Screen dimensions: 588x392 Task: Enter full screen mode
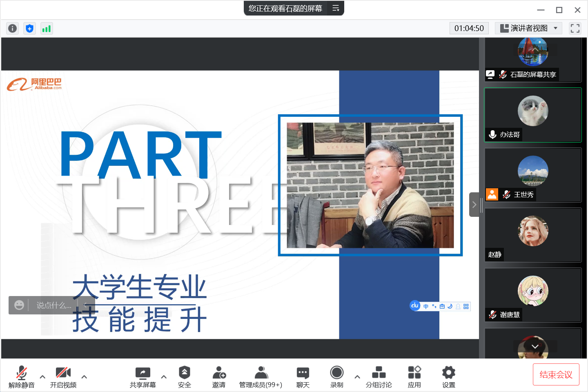point(575,28)
